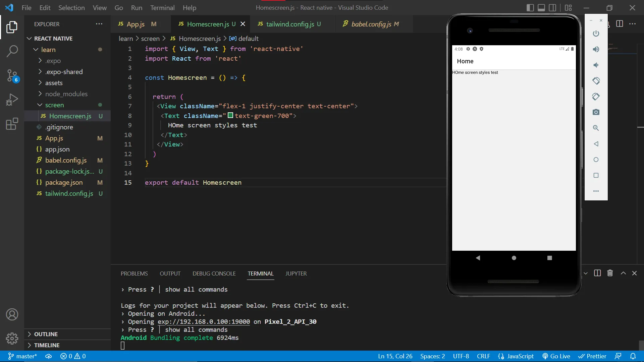This screenshot has height=362, width=644.
Task: Switch to the tailwind.config.js tab
Action: [x=290, y=24]
